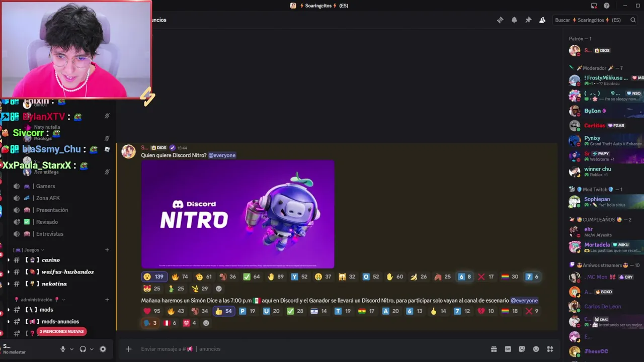Click the plus attach button in message bar

pos(128,349)
